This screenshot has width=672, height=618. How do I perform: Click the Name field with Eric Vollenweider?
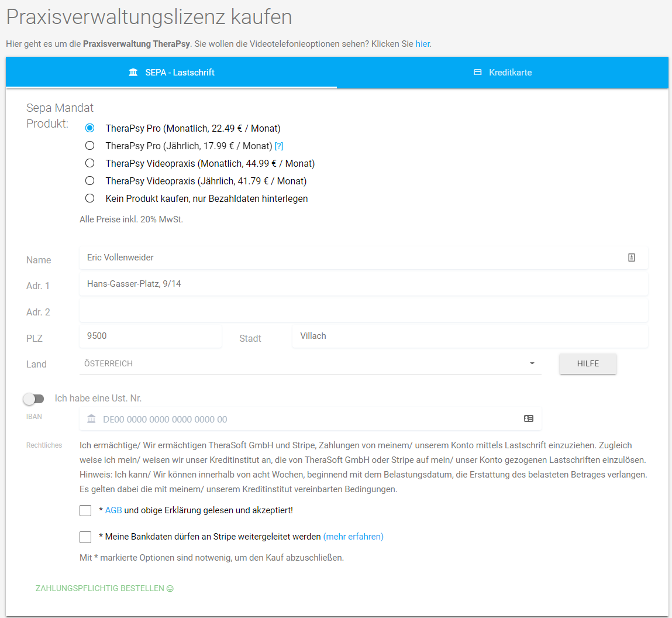(x=363, y=257)
